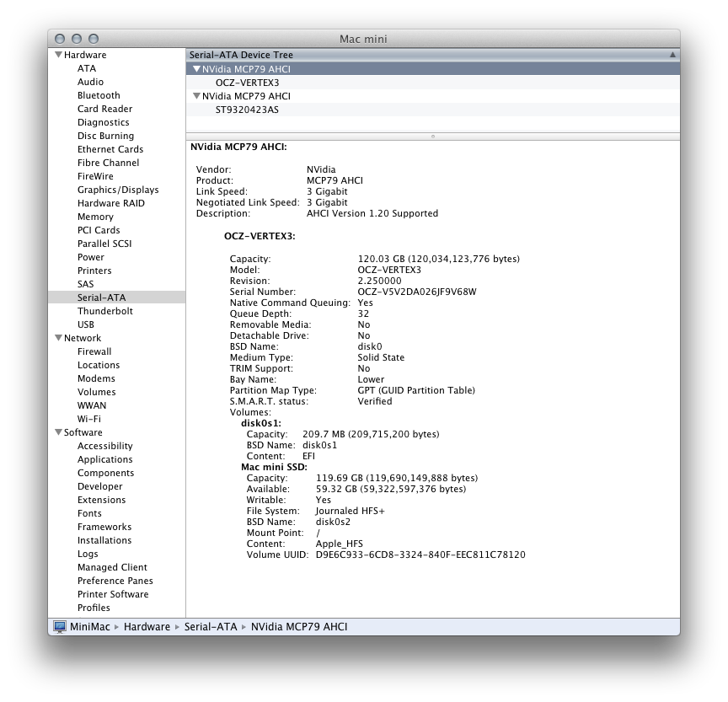This screenshot has height=702, width=728.
Task: Select SAS in the sidebar
Action: coord(85,284)
